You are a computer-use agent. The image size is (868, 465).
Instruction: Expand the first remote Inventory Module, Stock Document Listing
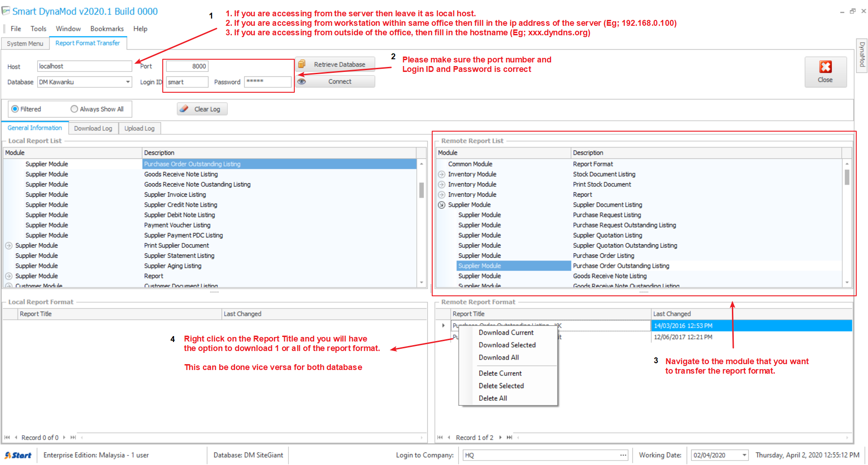click(442, 174)
